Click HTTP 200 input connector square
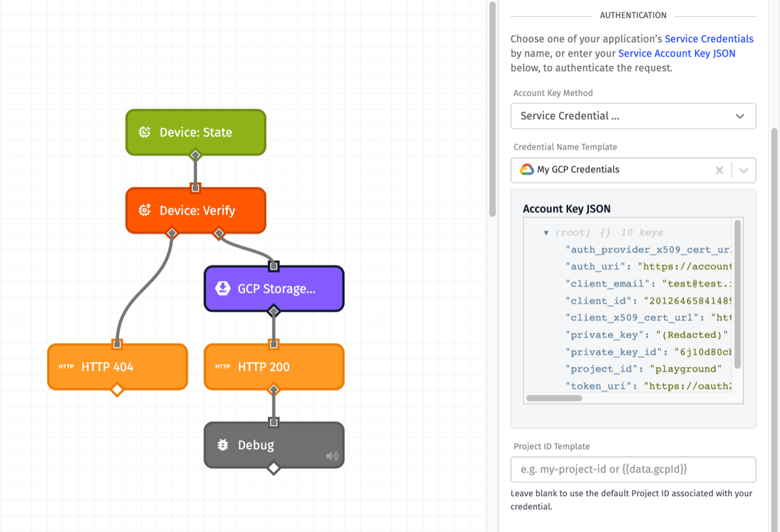 [x=274, y=344]
